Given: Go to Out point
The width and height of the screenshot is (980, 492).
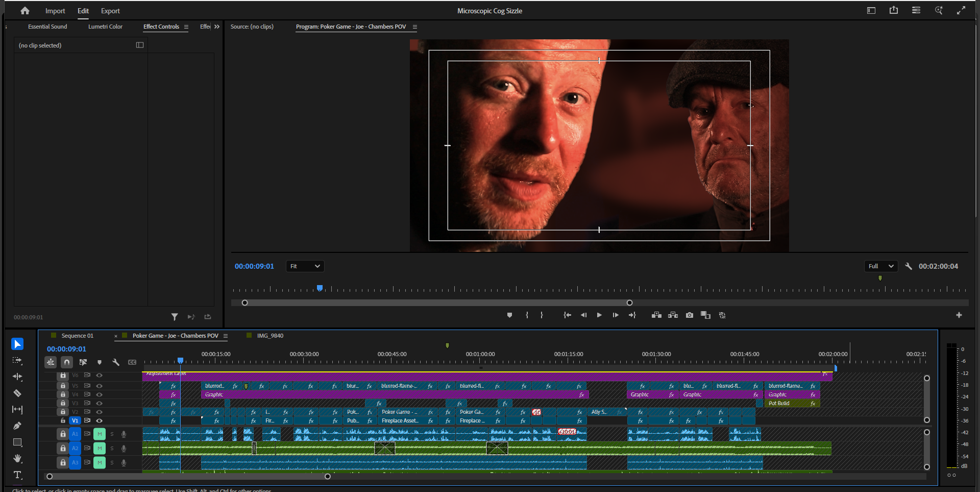Looking at the screenshot, I should click(632, 315).
